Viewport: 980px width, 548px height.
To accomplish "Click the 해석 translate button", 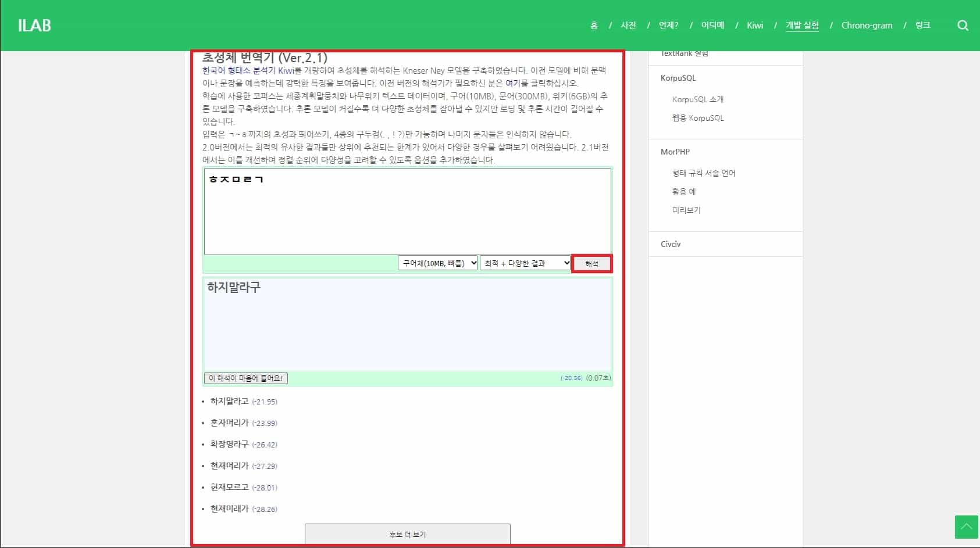I will click(591, 263).
